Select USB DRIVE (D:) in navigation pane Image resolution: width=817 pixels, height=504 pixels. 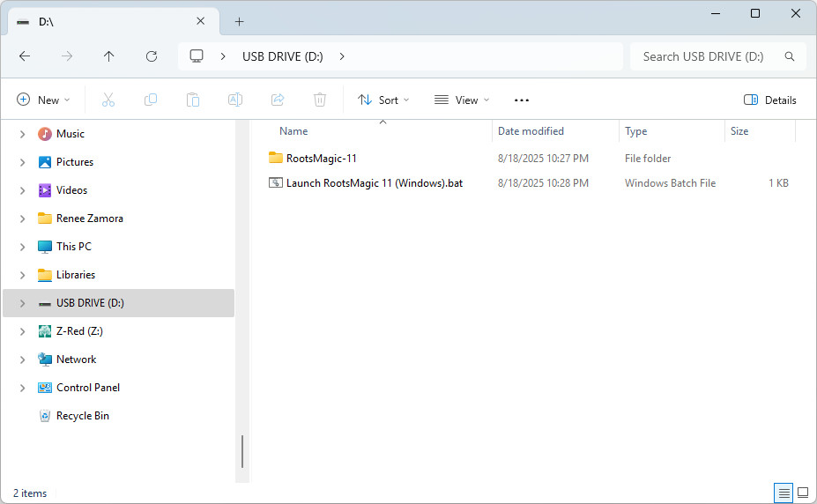119,303
